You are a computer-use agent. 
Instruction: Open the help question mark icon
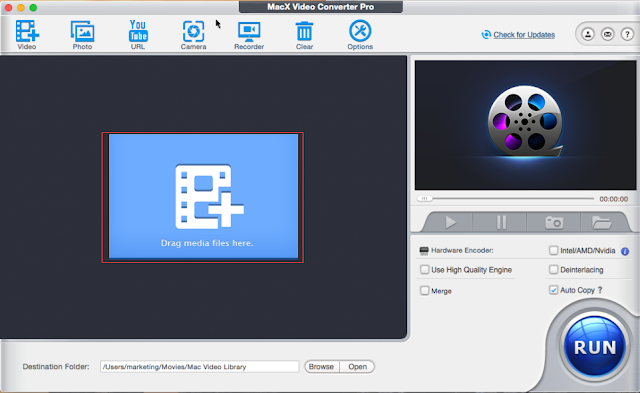point(627,34)
